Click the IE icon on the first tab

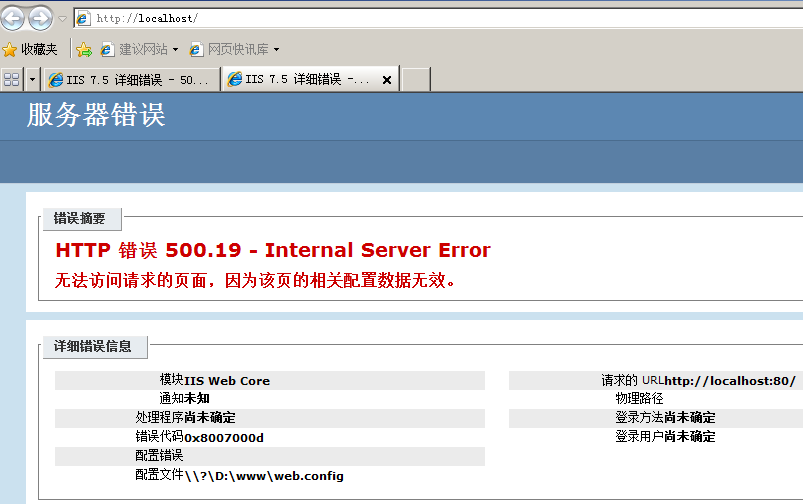click(x=55, y=79)
